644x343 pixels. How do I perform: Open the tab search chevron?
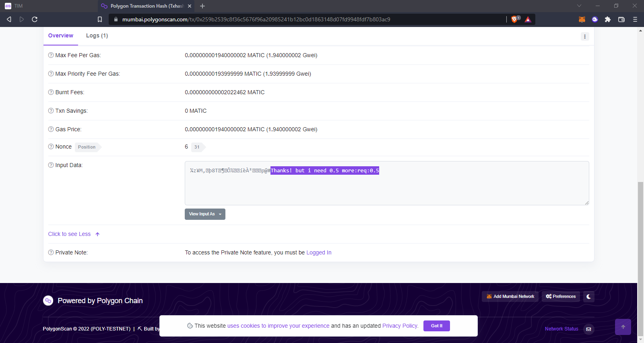tap(579, 6)
